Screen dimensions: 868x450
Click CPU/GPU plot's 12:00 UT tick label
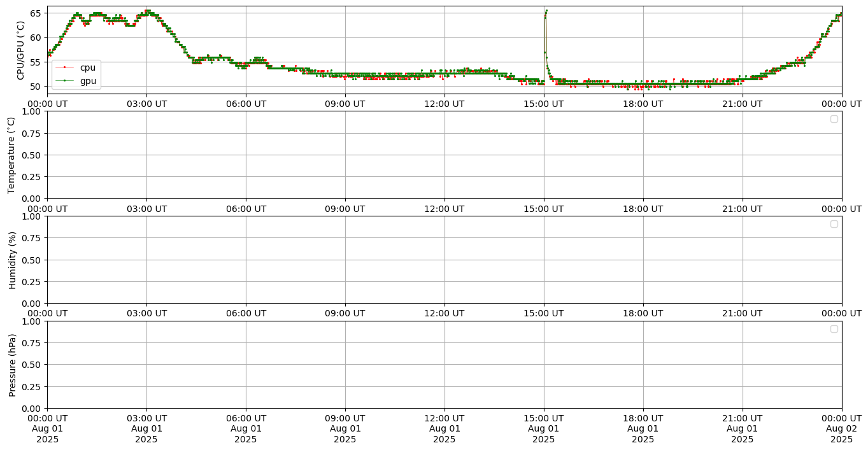pos(445,104)
